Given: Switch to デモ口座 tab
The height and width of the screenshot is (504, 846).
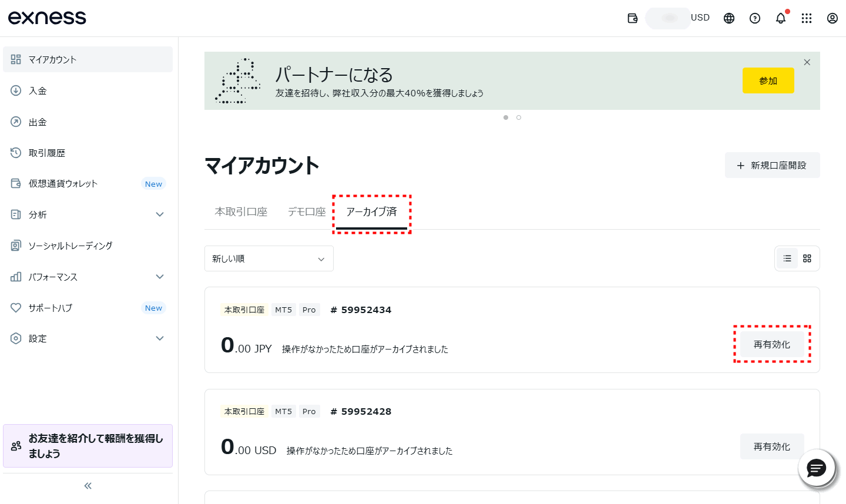Looking at the screenshot, I should (x=307, y=212).
